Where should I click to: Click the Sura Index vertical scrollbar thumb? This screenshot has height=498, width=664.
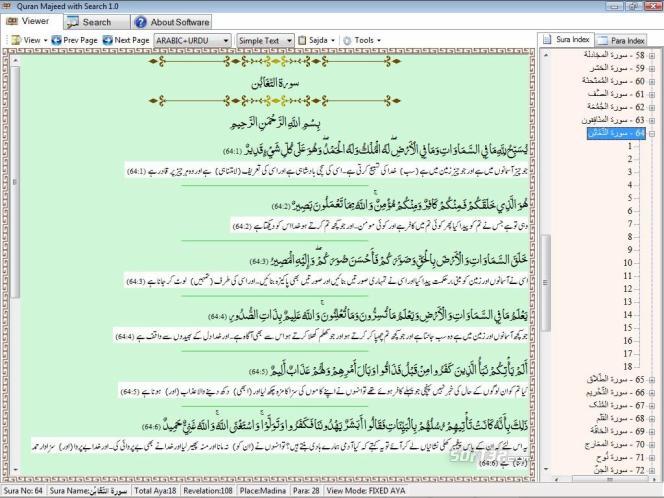click(546, 282)
